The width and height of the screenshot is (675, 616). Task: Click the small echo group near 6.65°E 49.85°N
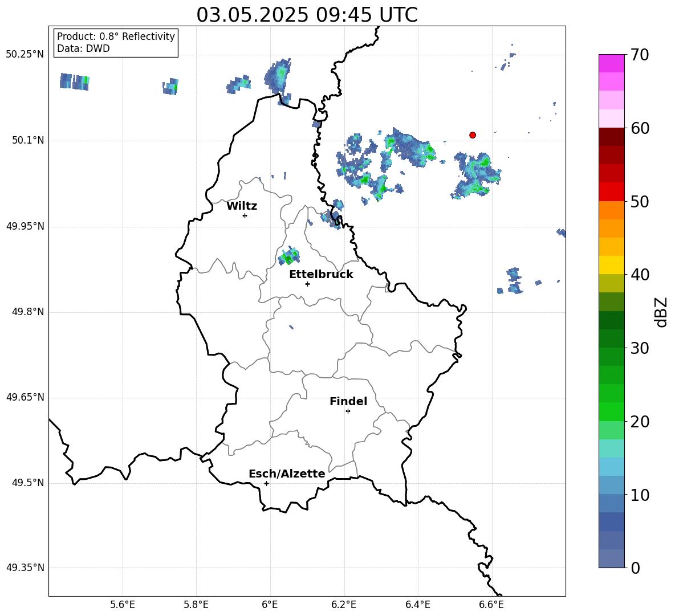[514, 280]
